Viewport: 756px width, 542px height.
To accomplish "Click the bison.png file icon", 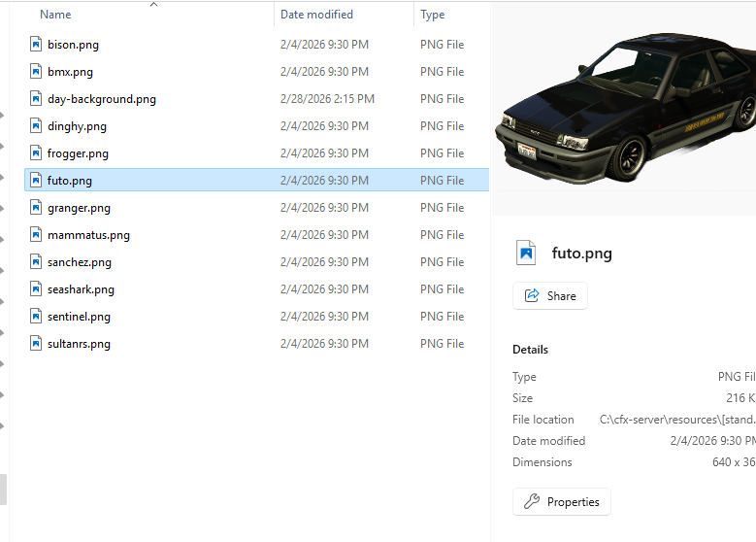I will pos(36,45).
